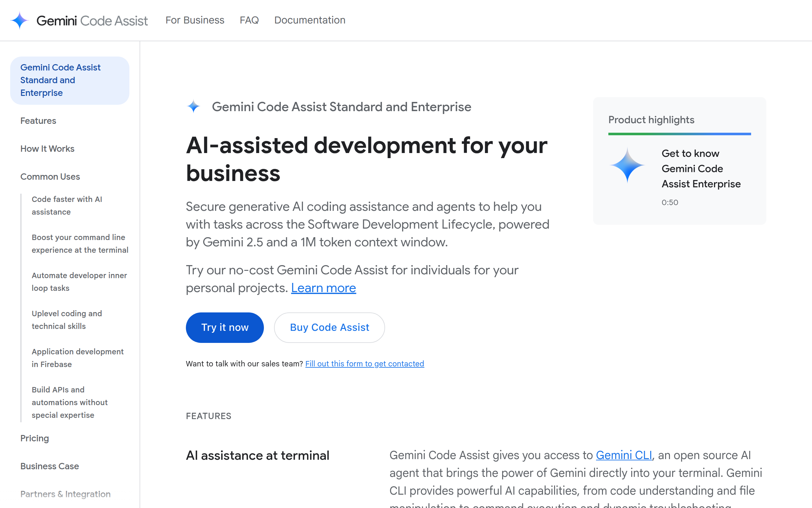Image resolution: width=812 pixels, height=508 pixels.
Task: Open the Gemini Code Assist home title
Action: pos(92,21)
